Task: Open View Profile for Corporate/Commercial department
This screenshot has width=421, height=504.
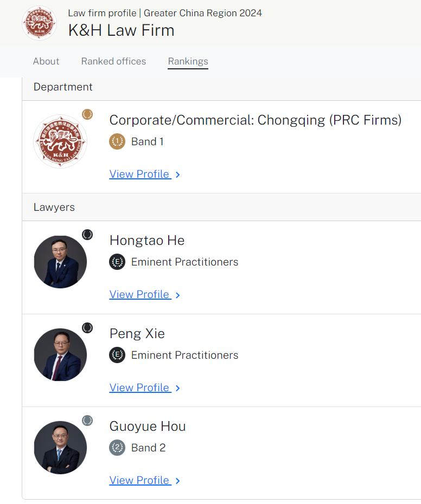Action: (140, 174)
